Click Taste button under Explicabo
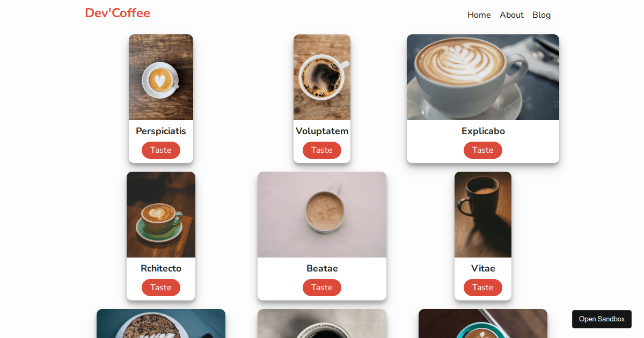 click(483, 150)
